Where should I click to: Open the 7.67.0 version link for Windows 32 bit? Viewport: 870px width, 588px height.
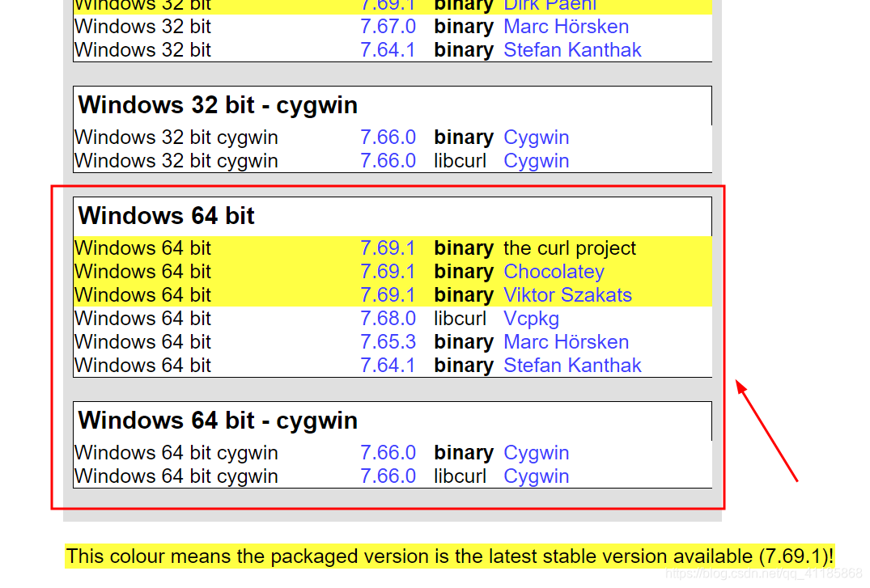388,27
